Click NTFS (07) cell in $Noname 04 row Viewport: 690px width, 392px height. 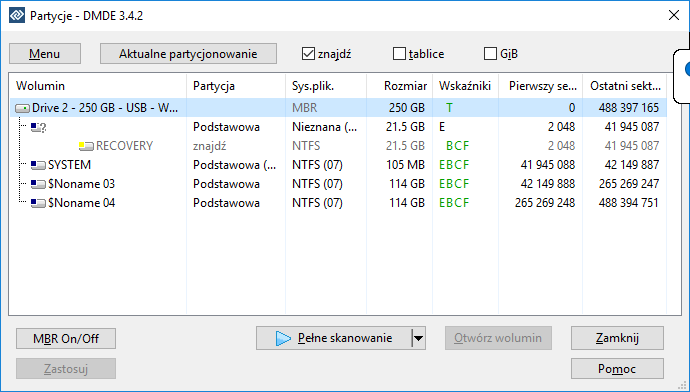317,203
